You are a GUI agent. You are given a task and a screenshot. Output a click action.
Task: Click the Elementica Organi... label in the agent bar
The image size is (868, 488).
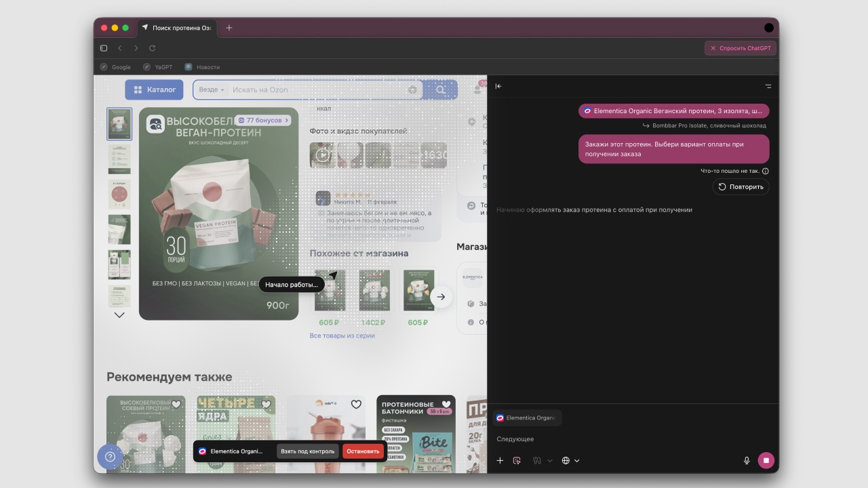click(x=231, y=451)
